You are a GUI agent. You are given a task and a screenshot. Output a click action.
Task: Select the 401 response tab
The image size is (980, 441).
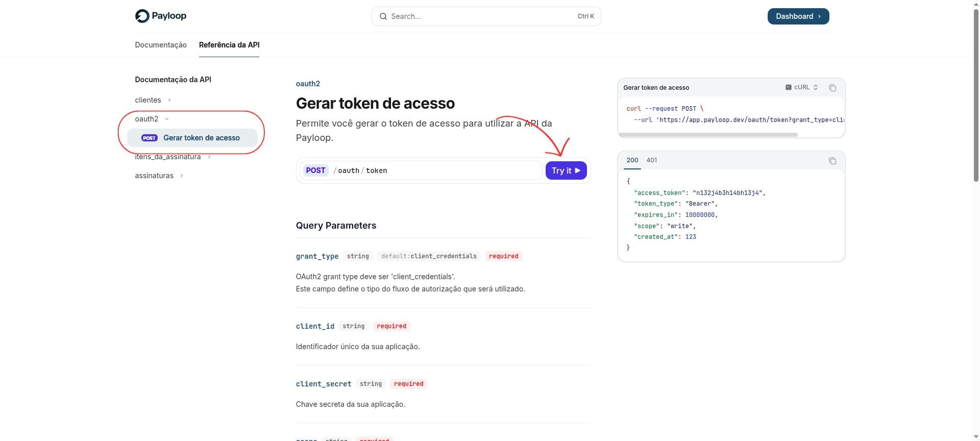(x=652, y=160)
